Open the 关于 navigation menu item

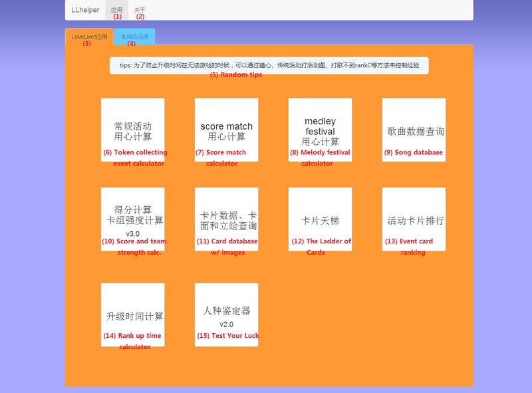point(140,10)
